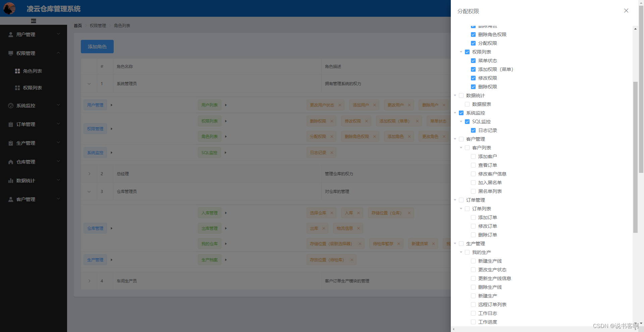Click the grid icon beside 角色列表
The height and width of the screenshot is (332, 644).
pyautogui.click(x=17, y=71)
